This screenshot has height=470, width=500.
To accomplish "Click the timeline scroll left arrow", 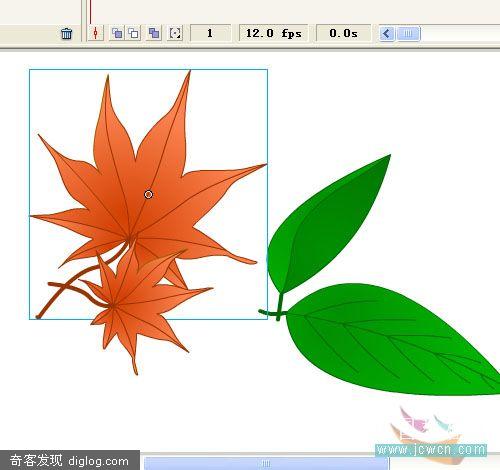I will pos(387,34).
